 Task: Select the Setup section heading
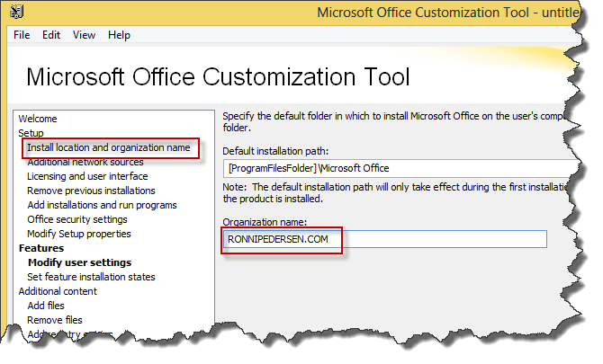coord(31,133)
